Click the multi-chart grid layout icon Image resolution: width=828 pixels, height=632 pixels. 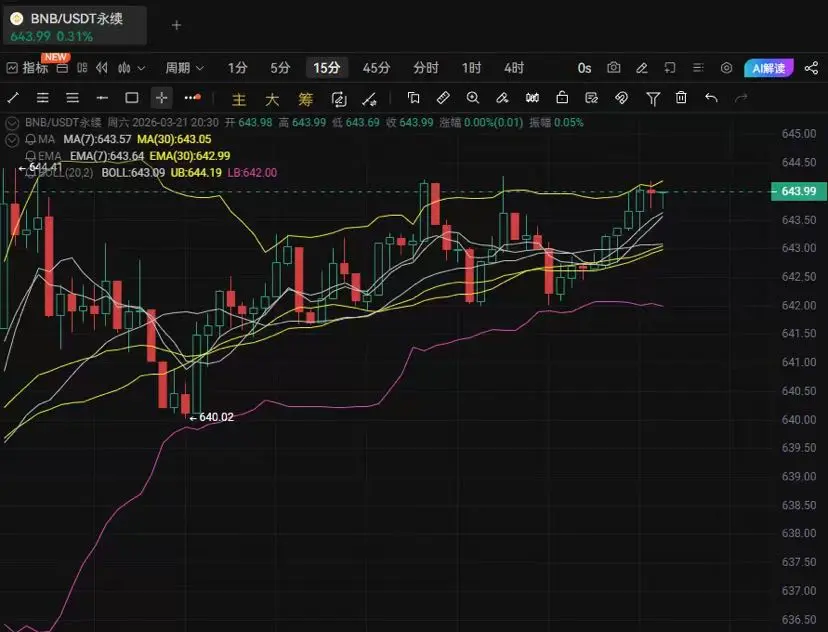coord(82,68)
